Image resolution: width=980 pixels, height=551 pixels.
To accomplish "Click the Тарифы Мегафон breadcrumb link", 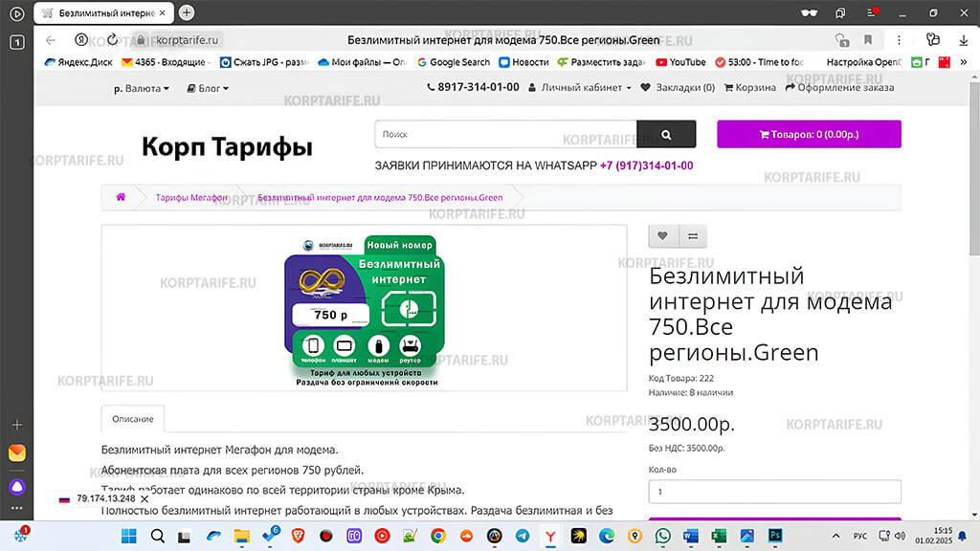I will 191,197.
